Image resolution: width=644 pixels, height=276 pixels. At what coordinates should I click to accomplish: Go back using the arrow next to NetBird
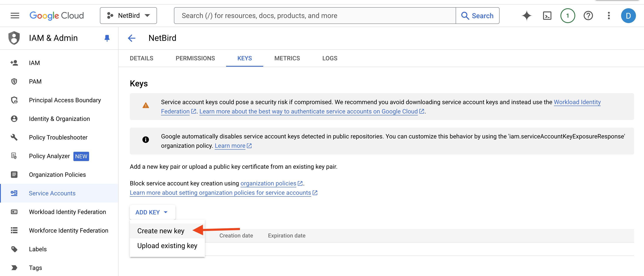132,38
